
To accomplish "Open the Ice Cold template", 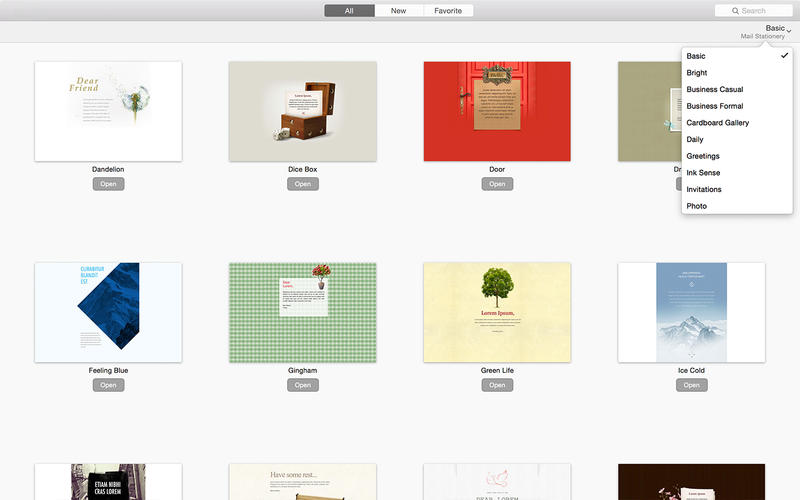I will pyautogui.click(x=691, y=385).
